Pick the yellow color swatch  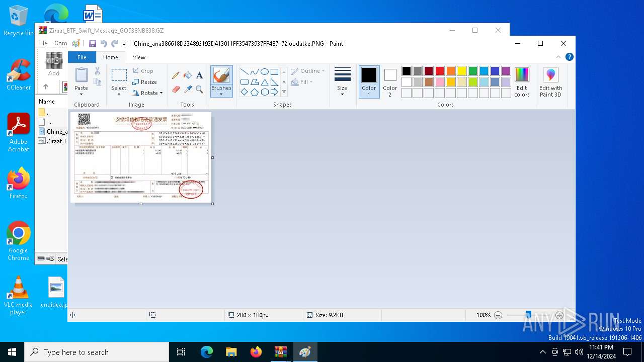(462, 71)
